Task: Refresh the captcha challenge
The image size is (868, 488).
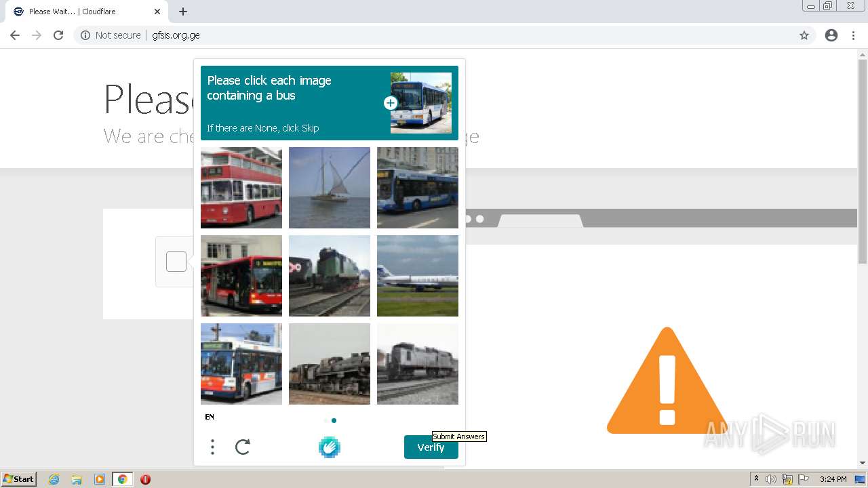Action: [x=243, y=447]
